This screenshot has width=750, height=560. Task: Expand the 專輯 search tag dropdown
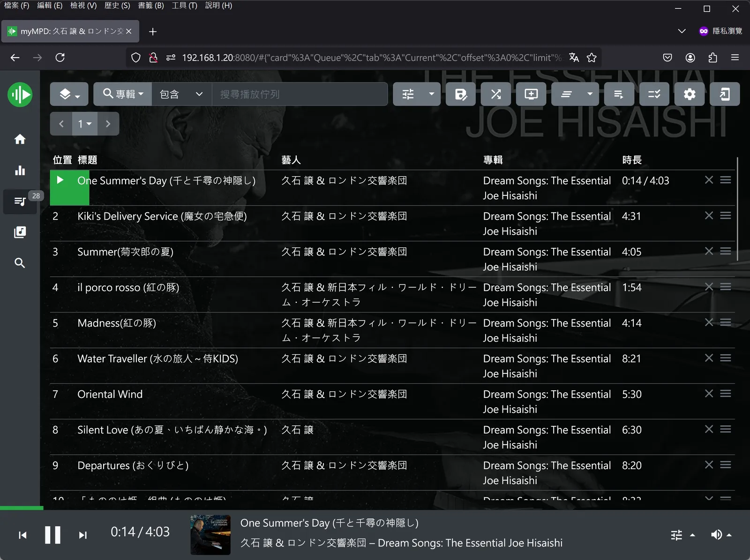pos(122,94)
